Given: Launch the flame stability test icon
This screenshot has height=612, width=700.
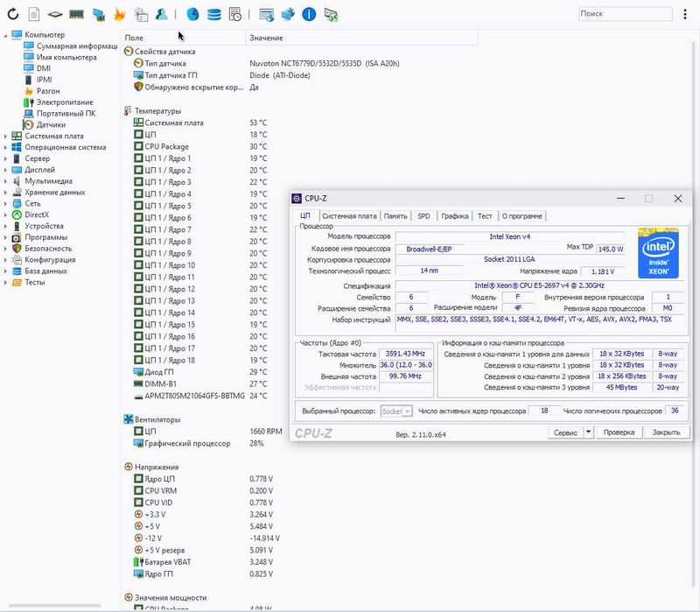Looking at the screenshot, I should tap(119, 14).
